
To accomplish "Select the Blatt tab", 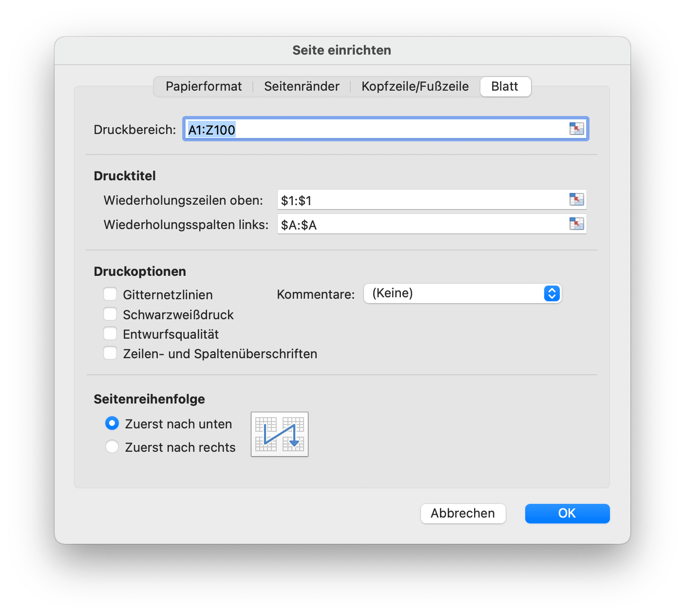I will click(x=505, y=86).
